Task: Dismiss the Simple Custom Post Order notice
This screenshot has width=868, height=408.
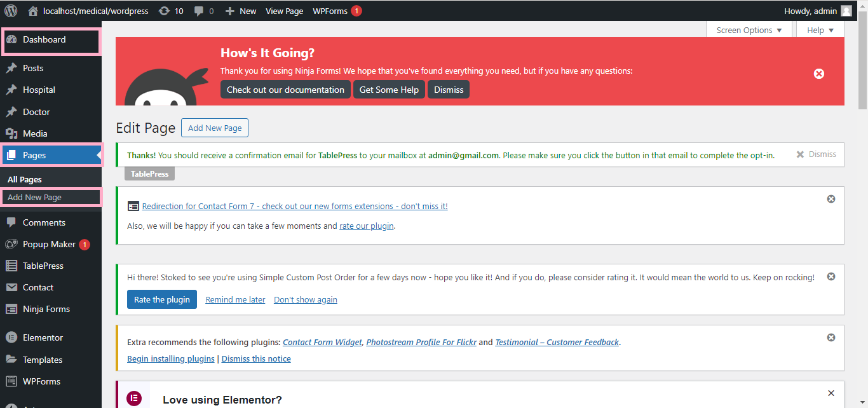Action: point(831,276)
